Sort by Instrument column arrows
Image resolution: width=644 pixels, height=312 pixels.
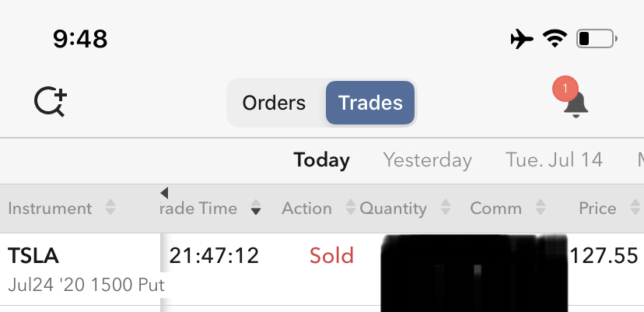[110, 209]
